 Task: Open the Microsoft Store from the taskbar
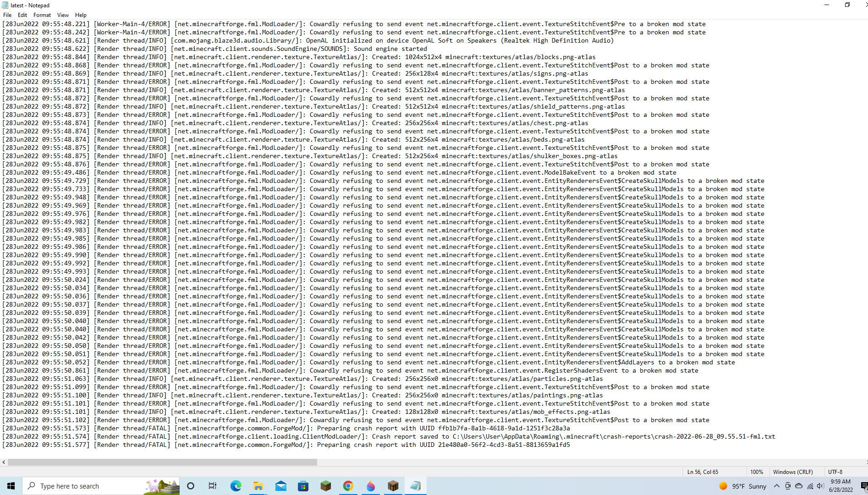[x=303, y=486]
